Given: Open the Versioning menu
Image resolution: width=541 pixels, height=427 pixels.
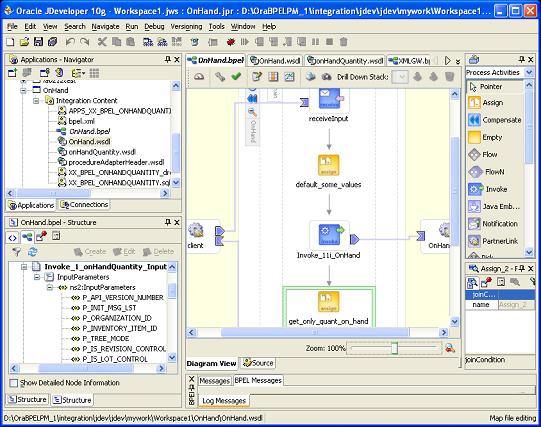Looking at the screenshot, I should (x=186, y=26).
